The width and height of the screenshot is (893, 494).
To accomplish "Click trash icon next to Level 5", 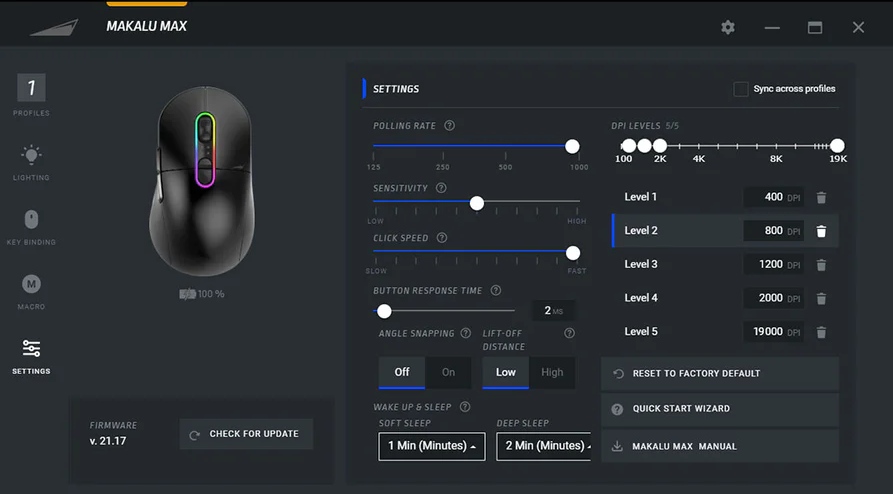I will [x=821, y=332].
